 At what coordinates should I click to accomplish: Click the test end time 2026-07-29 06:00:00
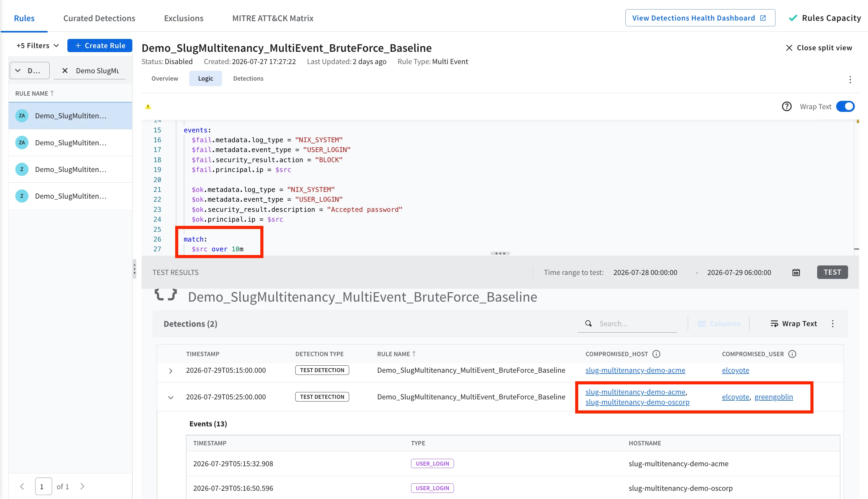[739, 272]
